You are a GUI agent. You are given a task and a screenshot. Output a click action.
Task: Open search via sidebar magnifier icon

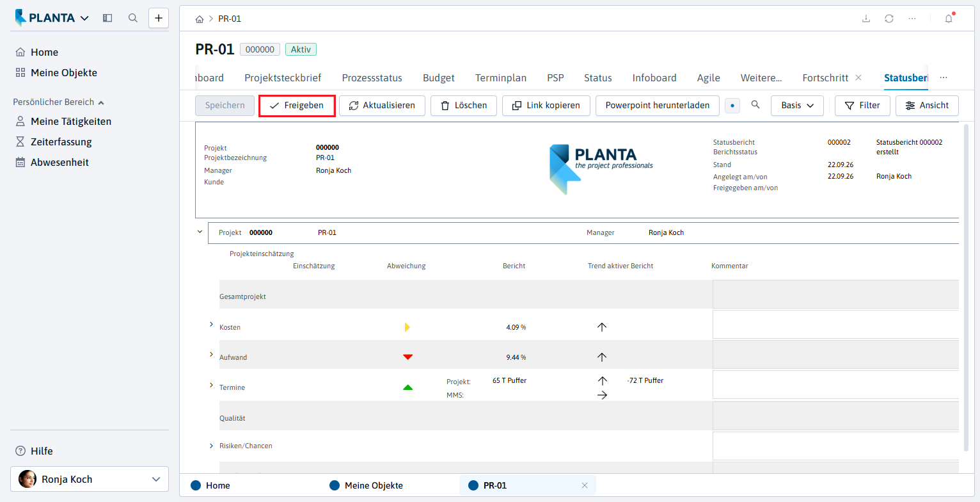tap(133, 18)
